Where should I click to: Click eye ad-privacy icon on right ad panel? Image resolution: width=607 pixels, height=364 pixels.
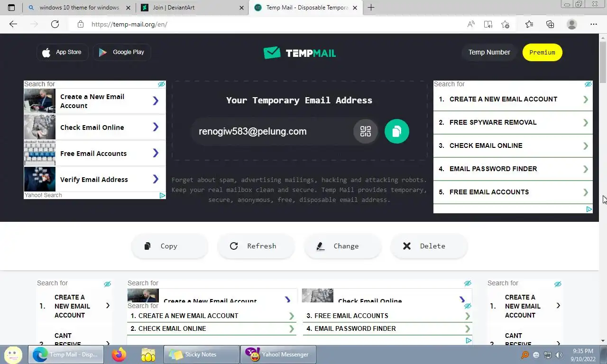588,84
